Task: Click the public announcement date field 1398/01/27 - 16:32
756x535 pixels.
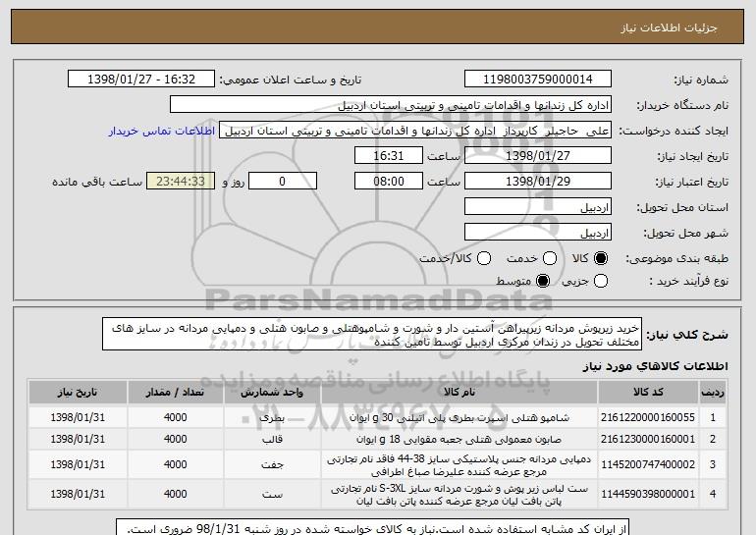Action: coord(141,80)
